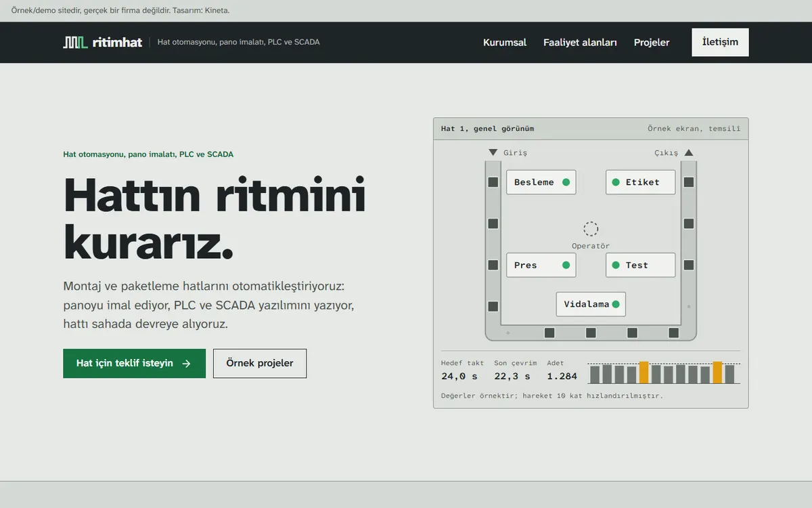The height and width of the screenshot is (508, 812).
Task: Click the 'Değerler örnektir' footnote text
Action: [x=552, y=396]
